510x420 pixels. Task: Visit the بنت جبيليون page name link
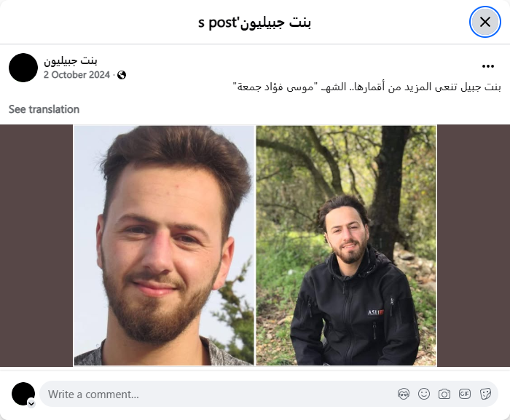(x=70, y=60)
